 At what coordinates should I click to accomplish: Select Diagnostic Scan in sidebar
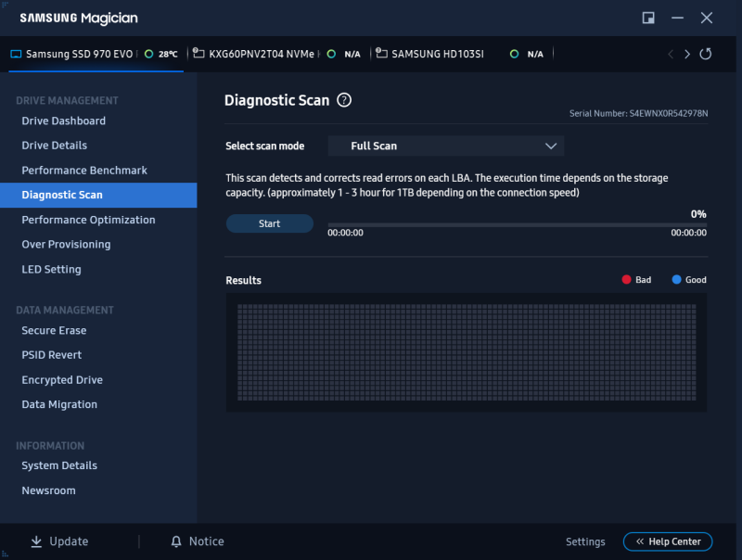(98, 195)
